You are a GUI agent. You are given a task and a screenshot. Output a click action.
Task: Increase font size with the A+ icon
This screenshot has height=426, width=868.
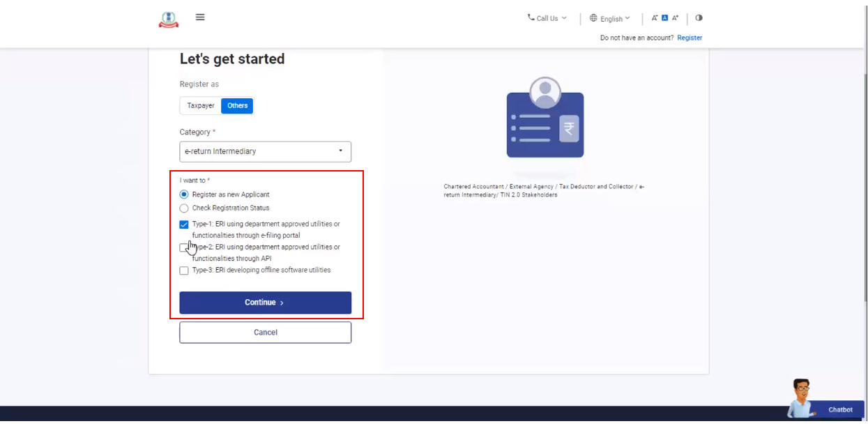675,18
